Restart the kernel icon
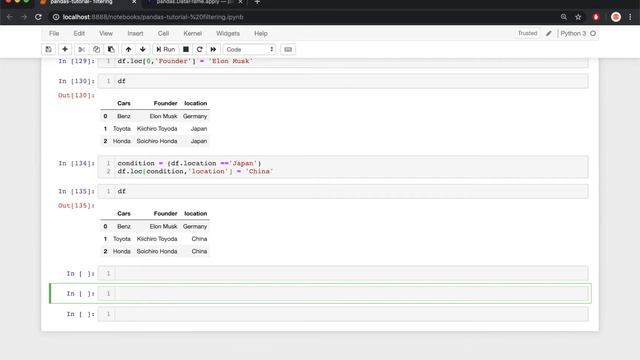Screen dimensions: 640x360 [200, 49]
